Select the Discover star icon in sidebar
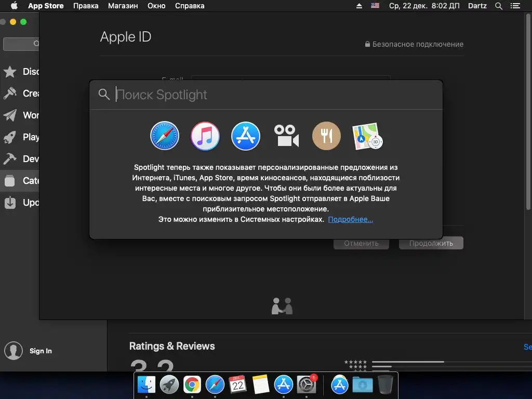The image size is (532, 399). (x=10, y=72)
